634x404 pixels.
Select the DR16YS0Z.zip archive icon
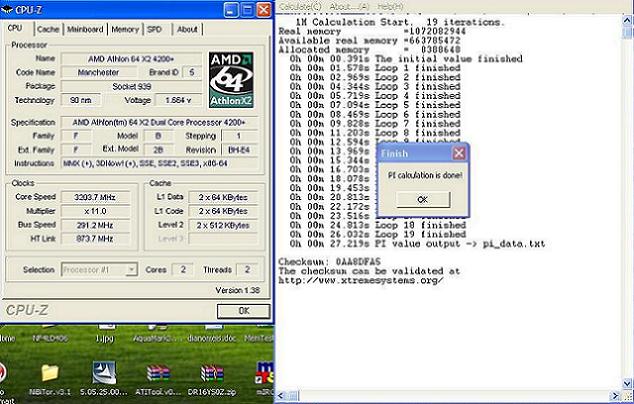212,373
